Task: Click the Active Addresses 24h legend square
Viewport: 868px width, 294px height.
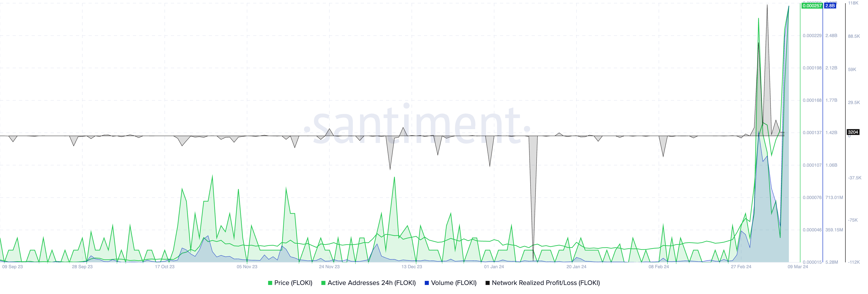Action: pos(323,283)
